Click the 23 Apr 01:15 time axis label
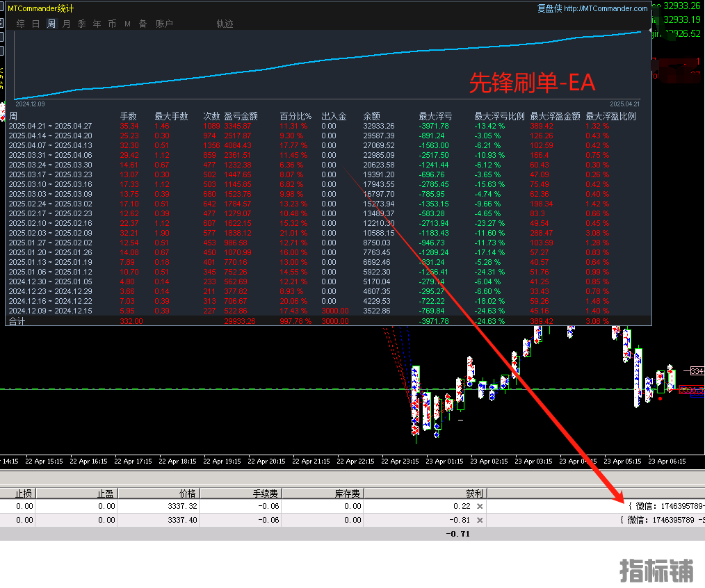 tap(444, 462)
